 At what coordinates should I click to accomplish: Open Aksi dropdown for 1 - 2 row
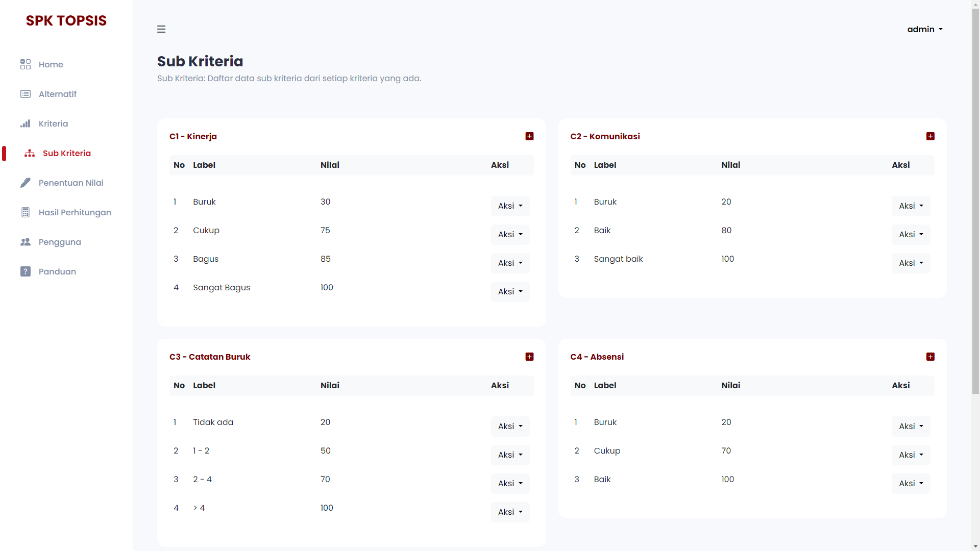pos(510,455)
